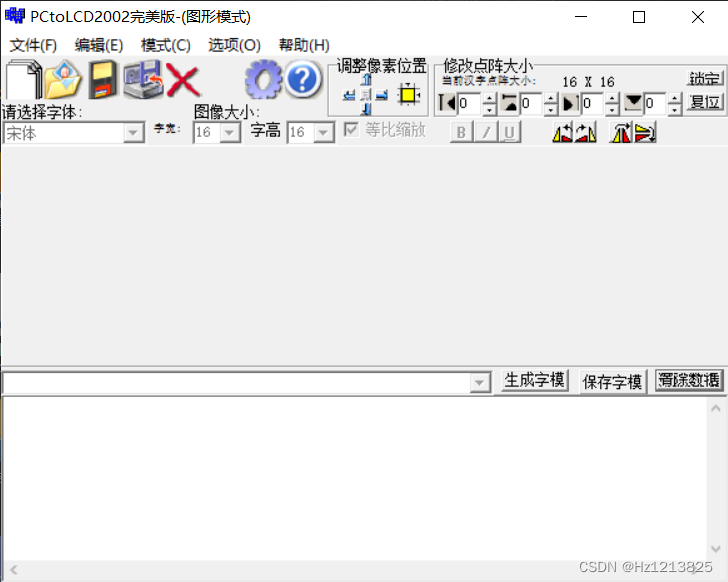Toggle Underline with the U button
The height and width of the screenshot is (582, 728).
point(509,132)
